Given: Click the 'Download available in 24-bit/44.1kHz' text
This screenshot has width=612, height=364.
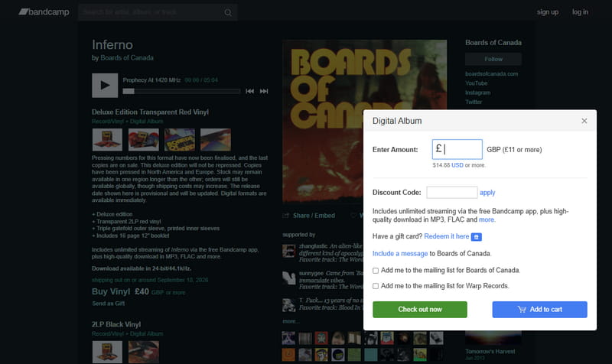Looking at the screenshot, I should click(x=142, y=268).
